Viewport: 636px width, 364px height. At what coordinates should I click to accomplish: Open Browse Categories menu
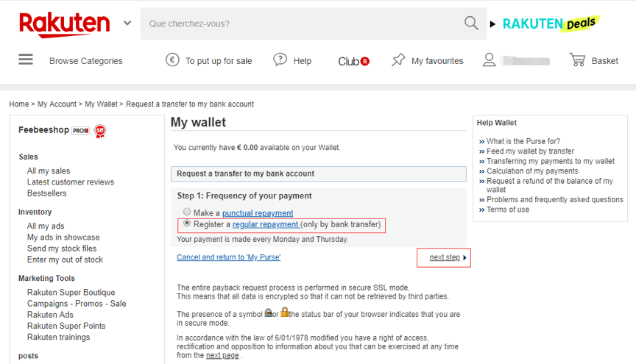86,61
